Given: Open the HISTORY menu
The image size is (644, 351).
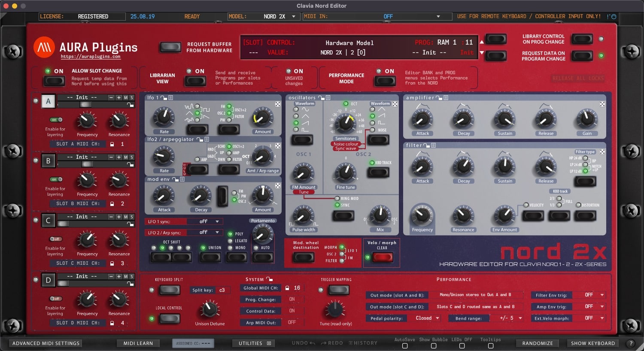Looking at the screenshot, I should [x=363, y=343].
